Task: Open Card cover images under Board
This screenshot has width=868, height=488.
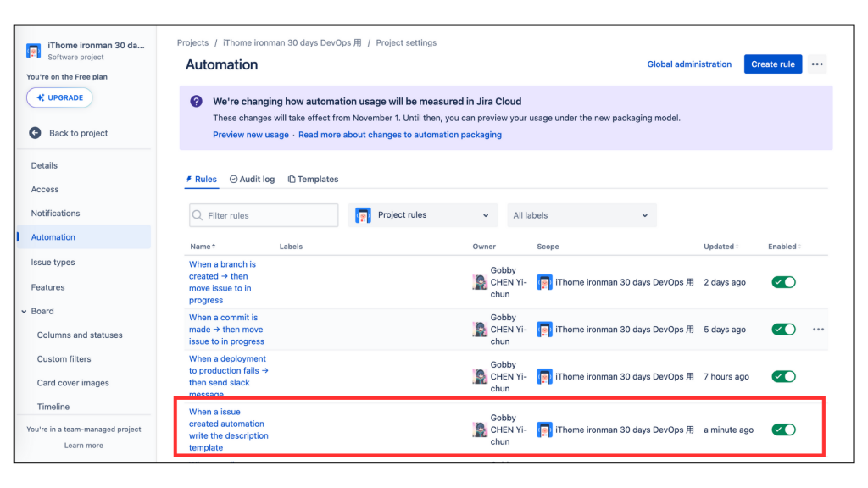Action: click(x=73, y=382)
